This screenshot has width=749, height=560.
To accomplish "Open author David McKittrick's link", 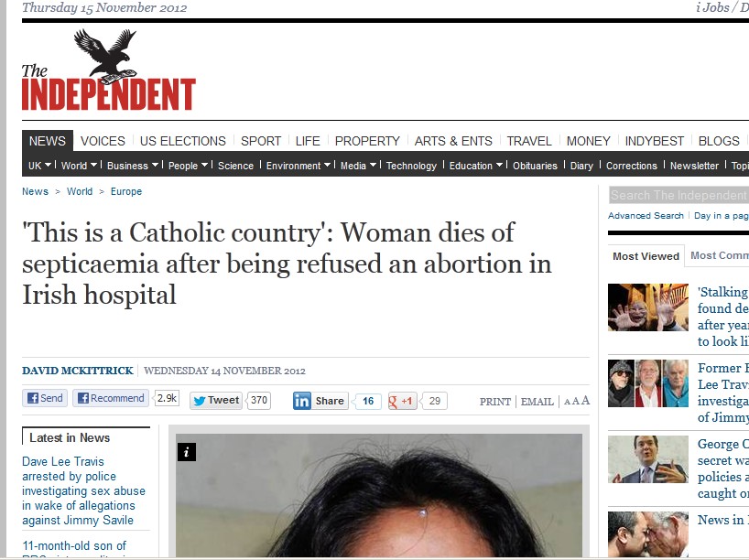I will pos(78,371).
